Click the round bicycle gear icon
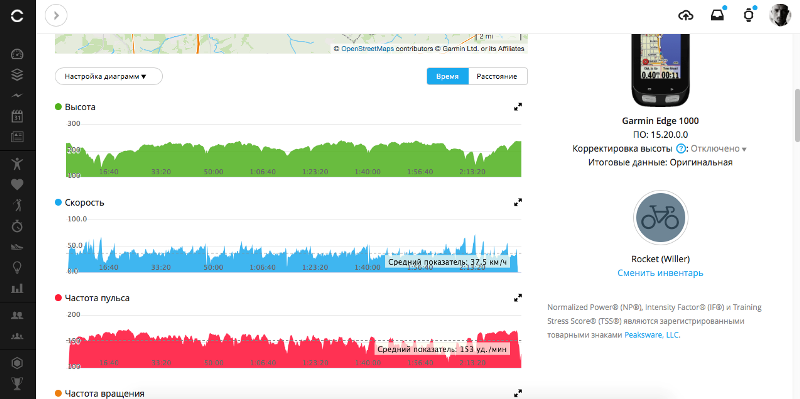 coord(660,217)
